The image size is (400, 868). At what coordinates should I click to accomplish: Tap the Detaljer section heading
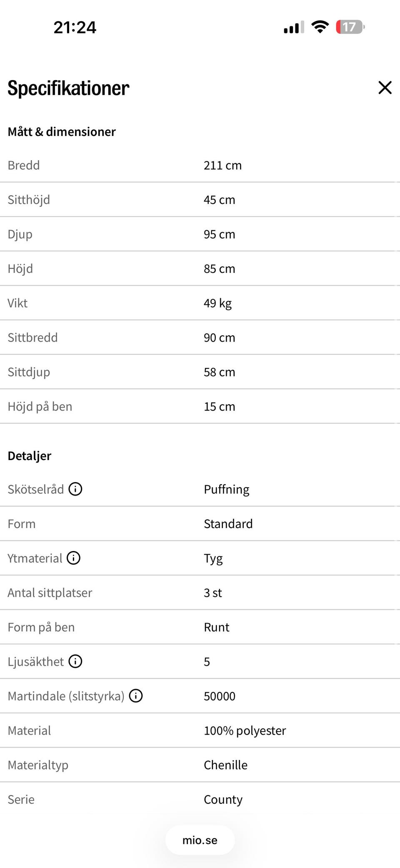point(30,456)
